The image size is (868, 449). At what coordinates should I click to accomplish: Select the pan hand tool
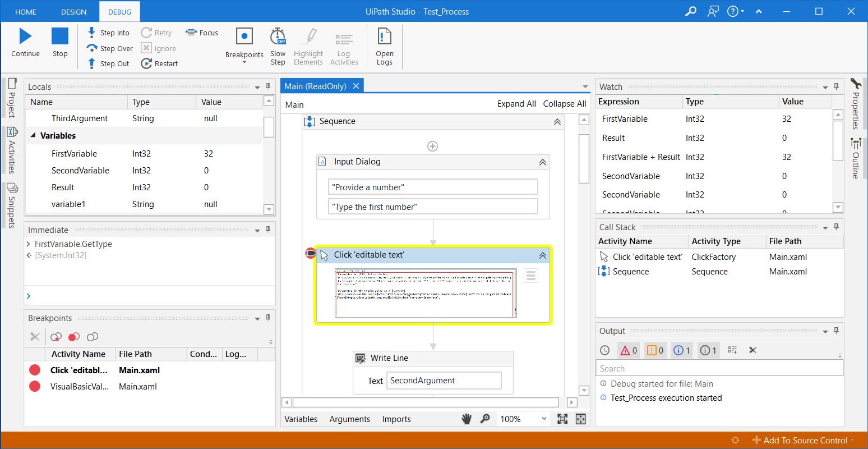pyautogui.click(x=467, y=419)
